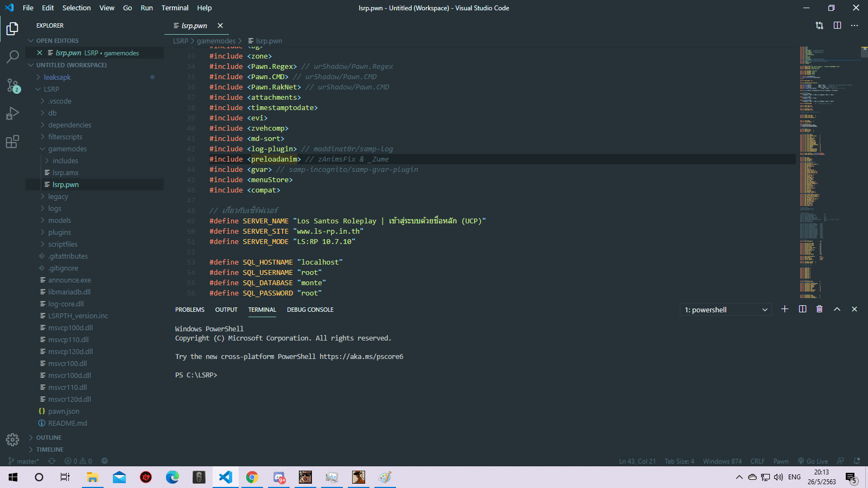Open README.md in the explorer
Screen dimensions: 868x488
tap(95, 423)
